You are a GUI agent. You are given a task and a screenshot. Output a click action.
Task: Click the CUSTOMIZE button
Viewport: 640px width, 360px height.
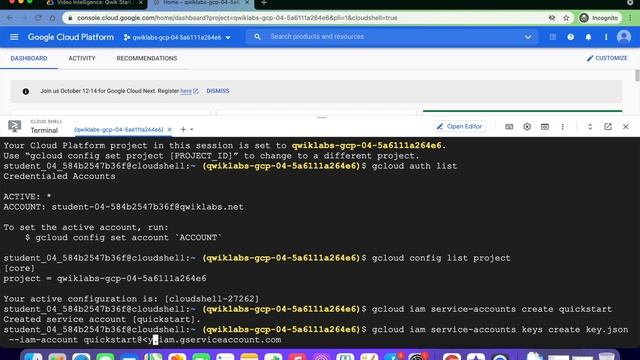(x=607, y=58)
